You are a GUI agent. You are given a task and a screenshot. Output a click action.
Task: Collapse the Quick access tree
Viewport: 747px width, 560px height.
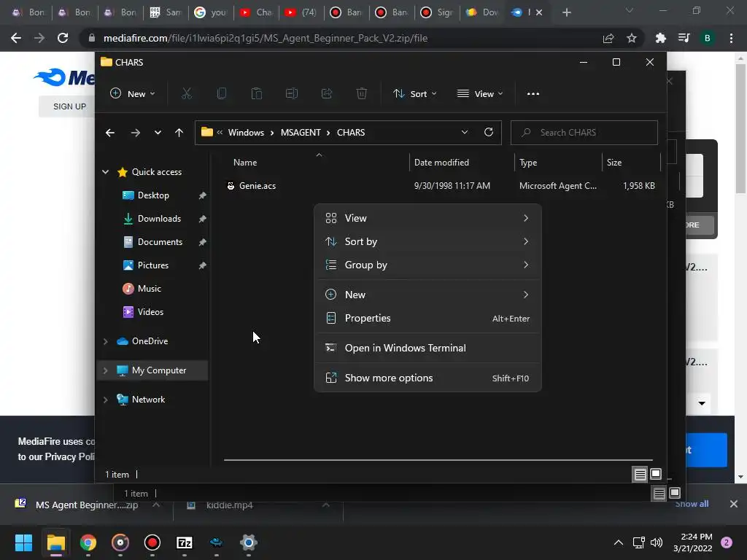click(x=105, y=172)
